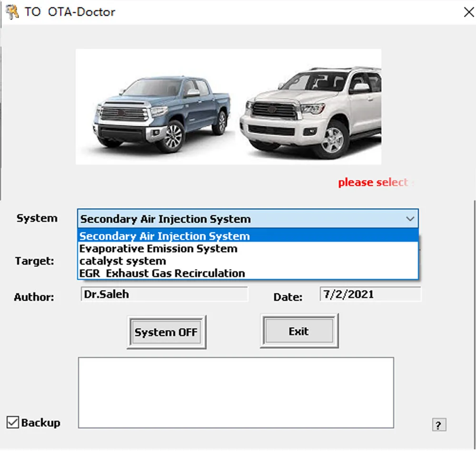Click the Date field showing 7/2/2021
This screenshot has height=476, width=476.
coord(370,294)
